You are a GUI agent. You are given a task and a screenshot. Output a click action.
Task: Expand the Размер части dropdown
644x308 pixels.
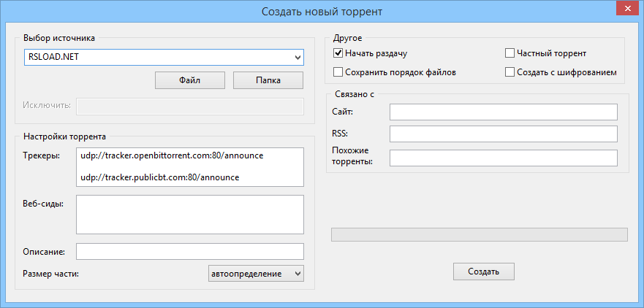point(256,273)
